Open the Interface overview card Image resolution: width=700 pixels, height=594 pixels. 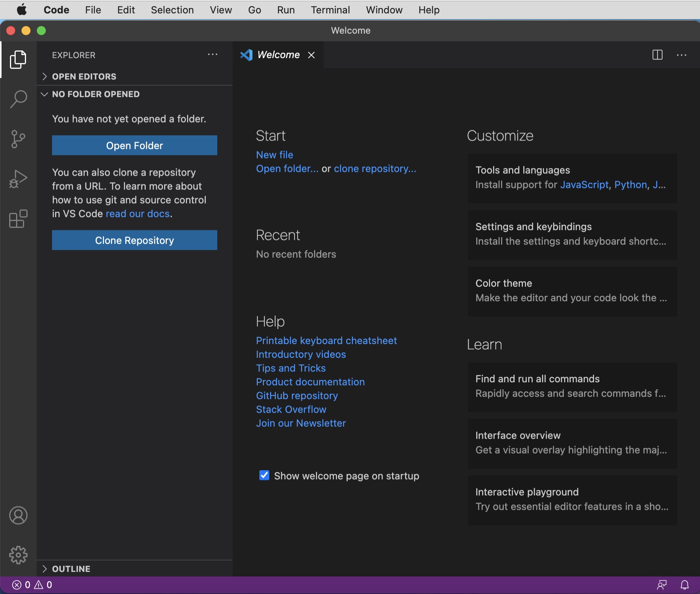(572, 444)
